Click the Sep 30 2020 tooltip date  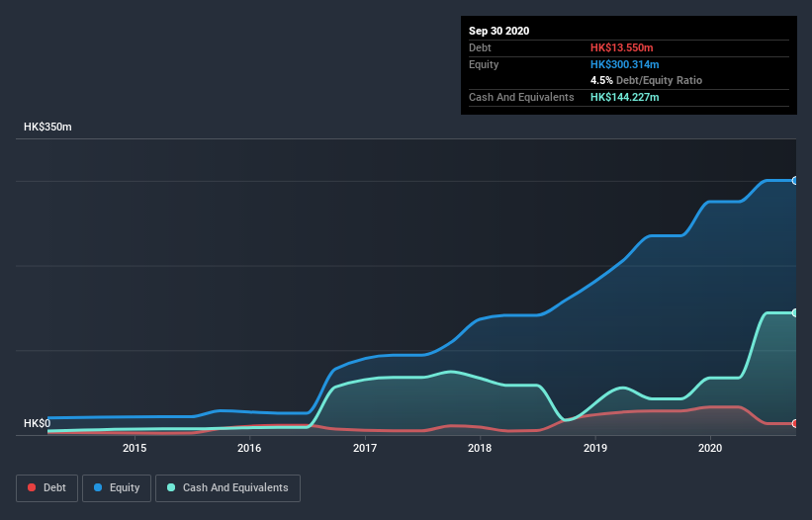499,31
